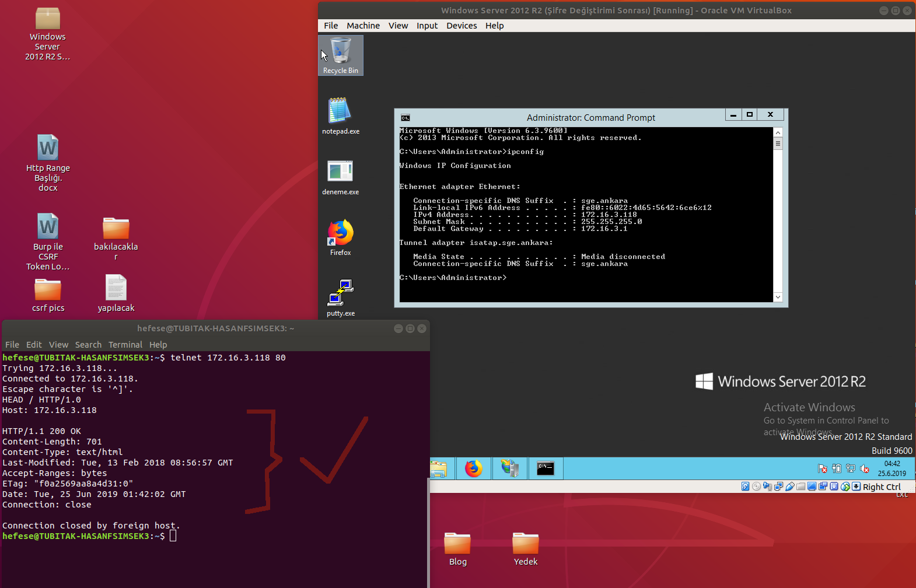
Task: Select the Yedek folder on the desktop
Action: (526, 549)
